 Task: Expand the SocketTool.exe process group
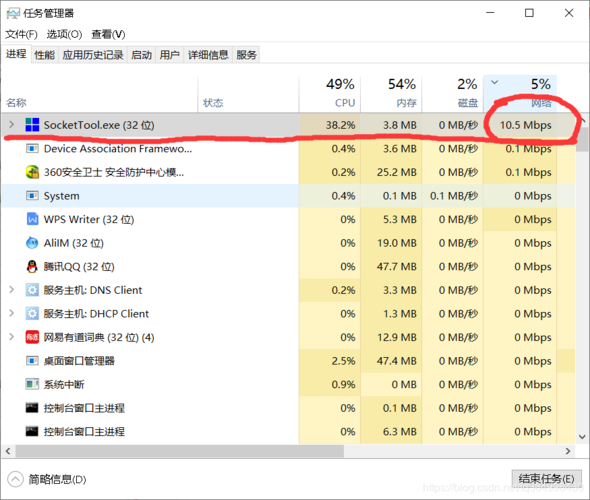tap(12, 125)
